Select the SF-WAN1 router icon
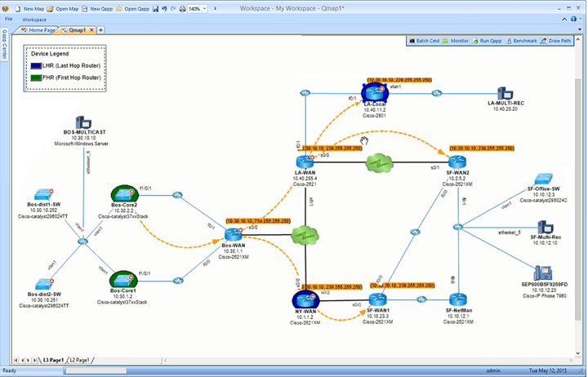588x377 pixels. click(377, 299)
